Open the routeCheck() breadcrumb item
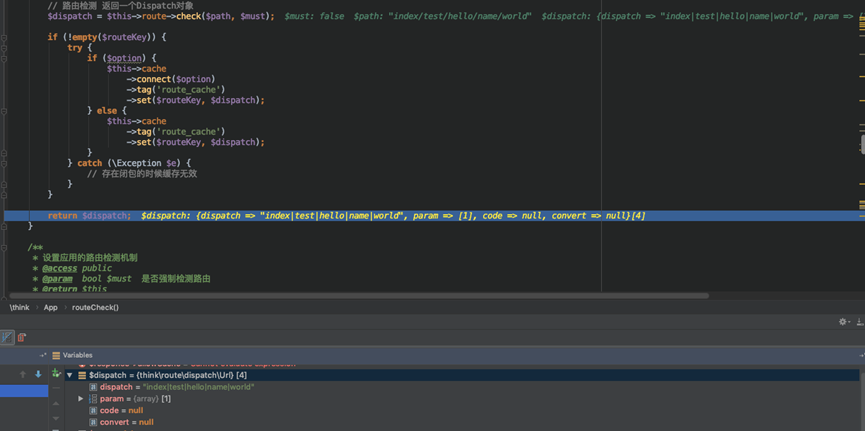The image size is (865, 431). pos(95,307)
